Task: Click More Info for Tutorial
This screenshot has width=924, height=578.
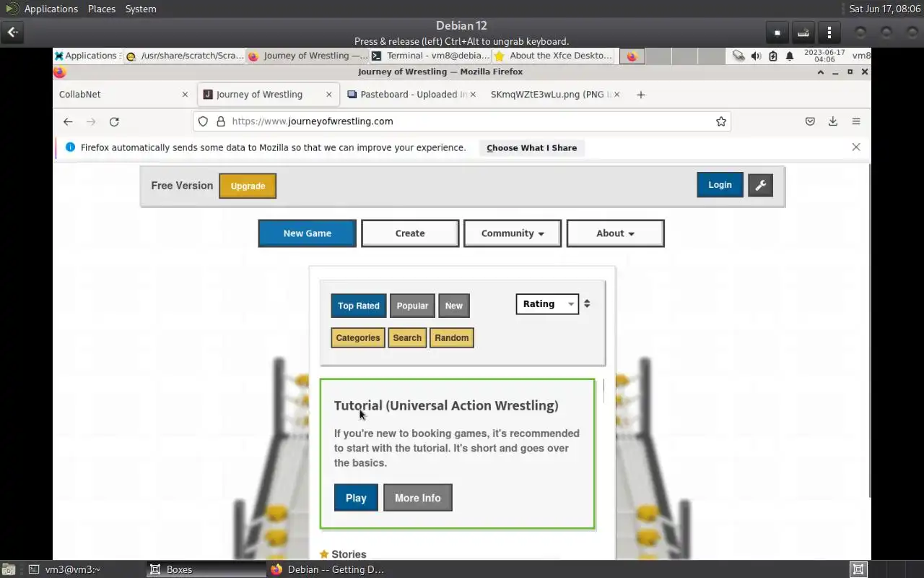Action: [418, 498]
